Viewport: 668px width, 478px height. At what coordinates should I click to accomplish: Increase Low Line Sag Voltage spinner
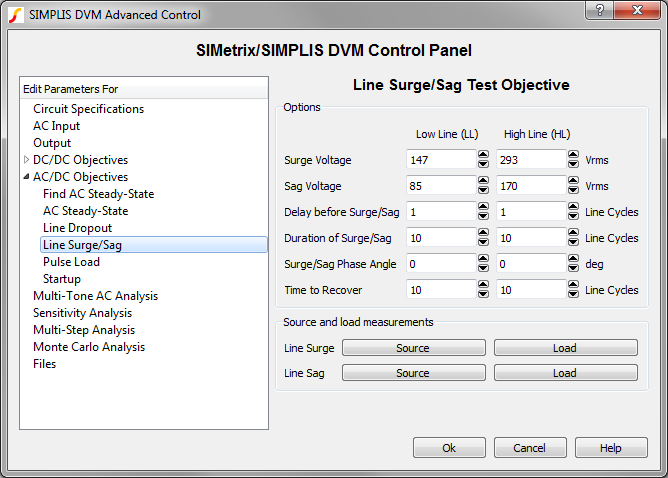click(x=483, y=181)
